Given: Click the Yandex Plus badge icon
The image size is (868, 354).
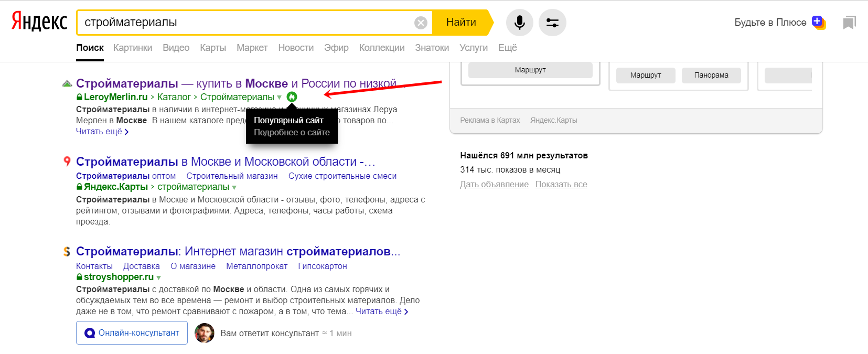Looking at the screenshot, I should coord(818,22).
